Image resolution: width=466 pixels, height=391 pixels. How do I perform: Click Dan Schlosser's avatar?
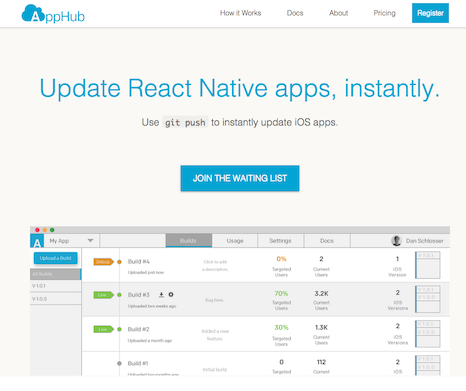pyautogui.click(x=396, y=241)
